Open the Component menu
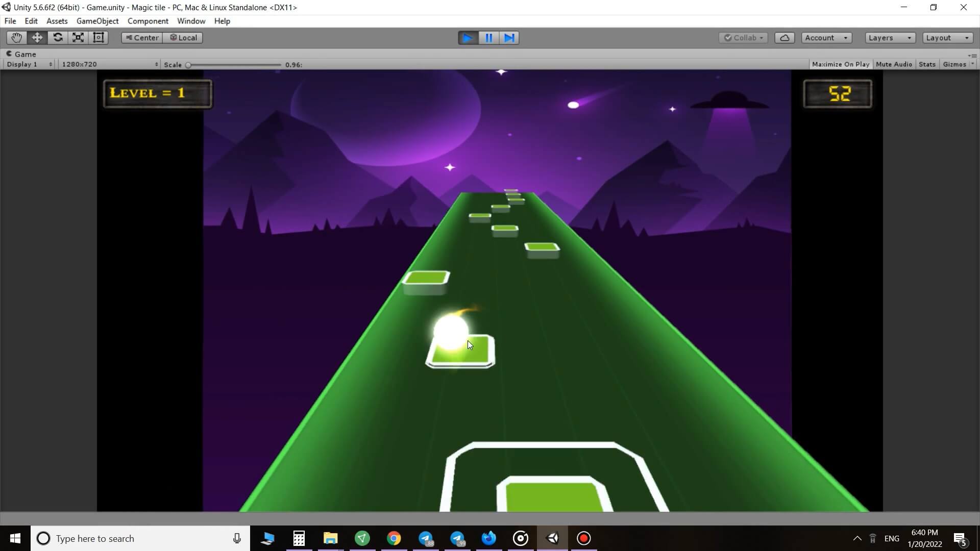980x551 pixels. (148, 21)
